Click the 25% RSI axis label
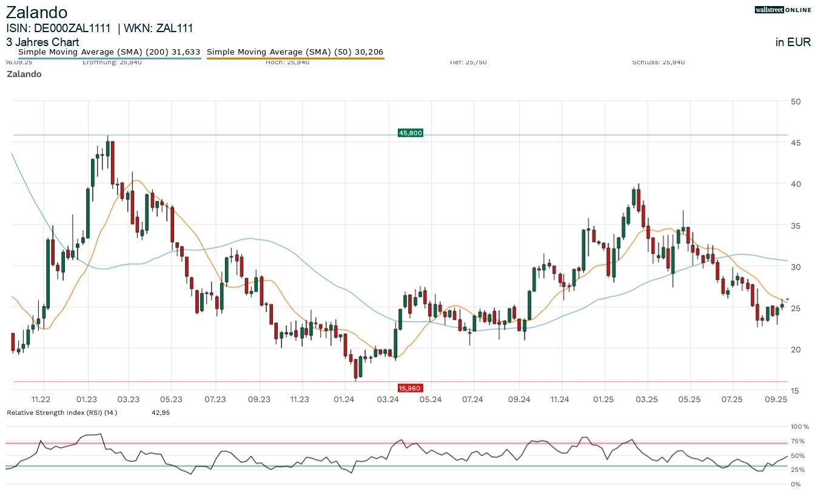The image size is (818, 504). (x=797, y=469)
